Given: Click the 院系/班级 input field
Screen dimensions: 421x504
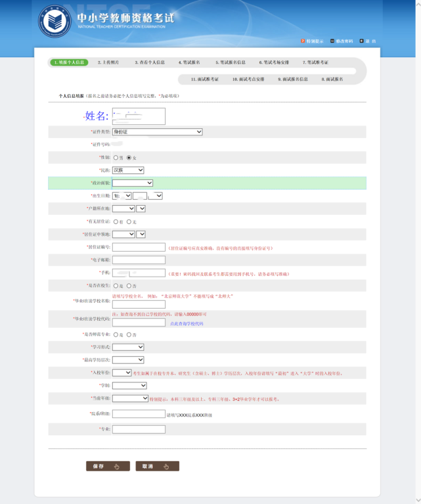Looking at the screenshot, I should (139, 414).
